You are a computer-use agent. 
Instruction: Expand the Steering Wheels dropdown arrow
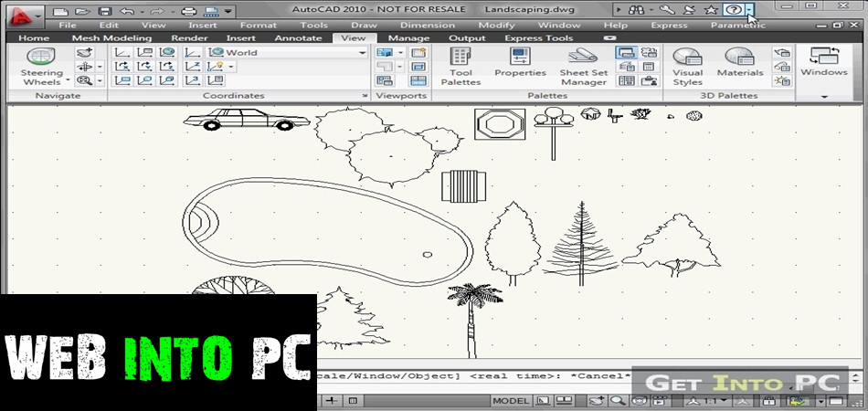point(68,80)
